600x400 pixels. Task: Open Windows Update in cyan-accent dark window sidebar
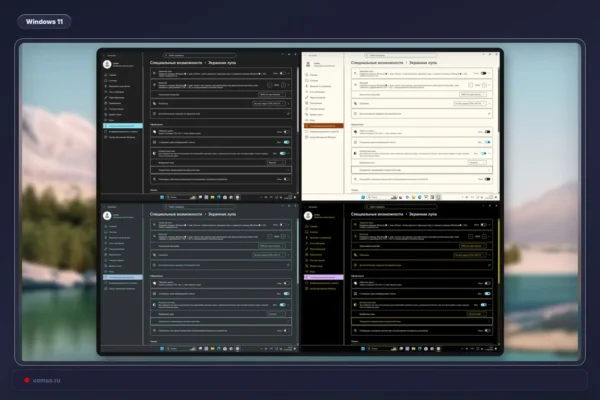coord(121,137)
